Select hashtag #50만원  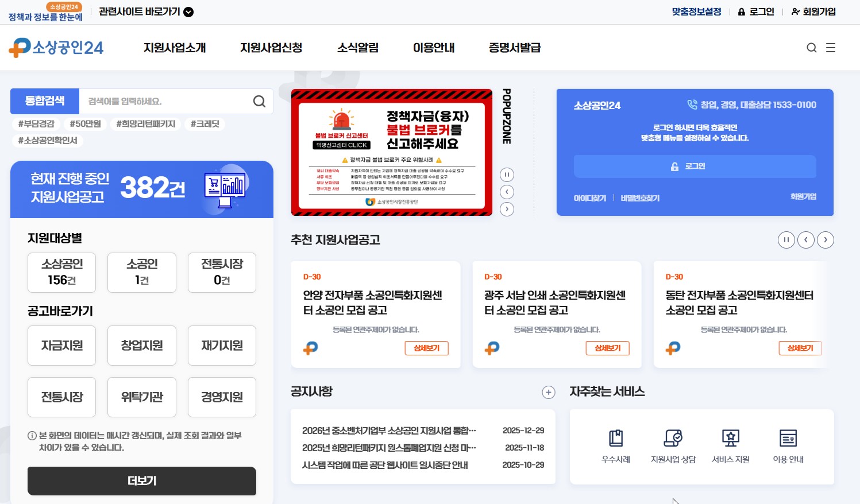point(86,124)
